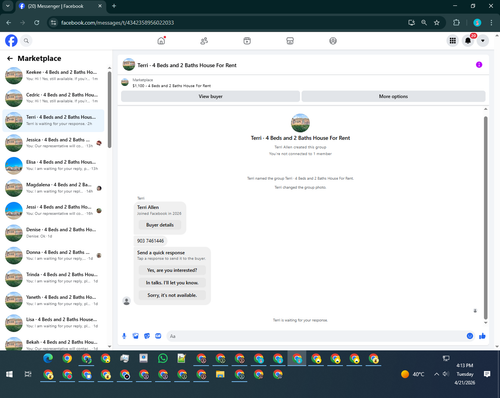Open Buyer details for Terri Allen
The height and width of the screenshot is (398, 500).
(160, 225)
